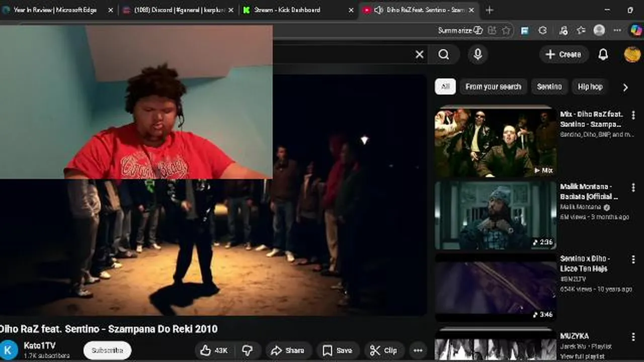Open the Copilot sidebar icon
Screen dimensions: 644x362
click(635, 30)
